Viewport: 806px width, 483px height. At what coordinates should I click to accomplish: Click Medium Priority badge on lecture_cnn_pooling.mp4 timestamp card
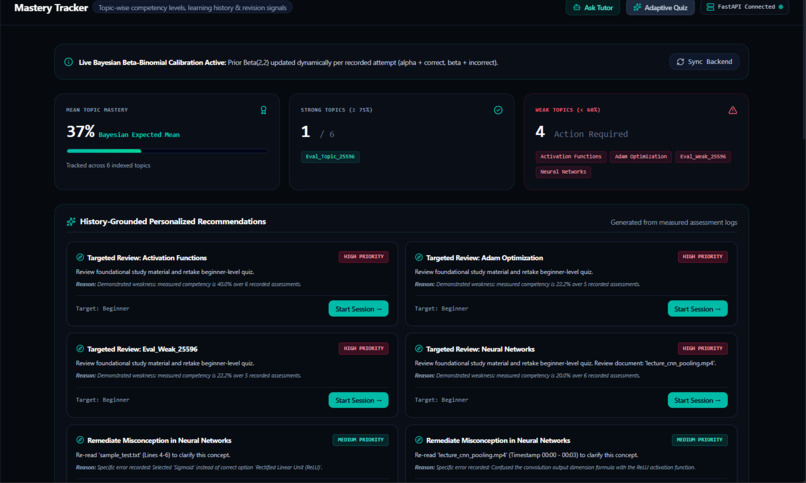tap(700, 440)
